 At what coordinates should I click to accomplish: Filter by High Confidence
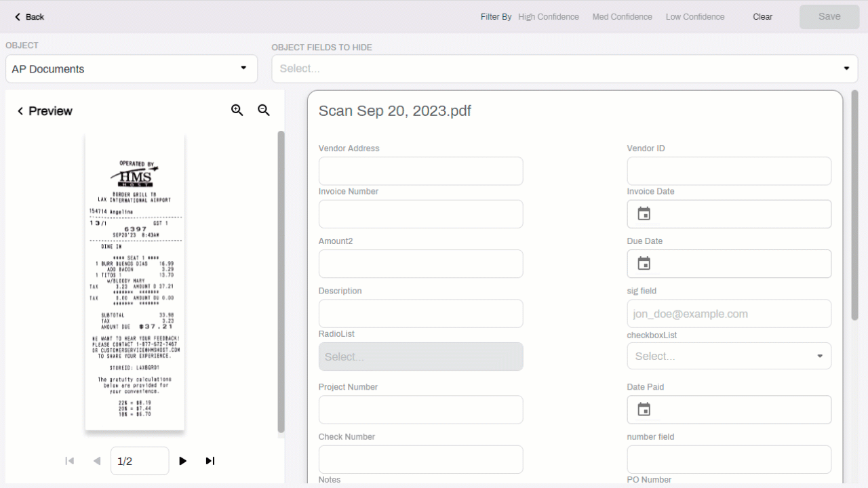tap(549, 17)
